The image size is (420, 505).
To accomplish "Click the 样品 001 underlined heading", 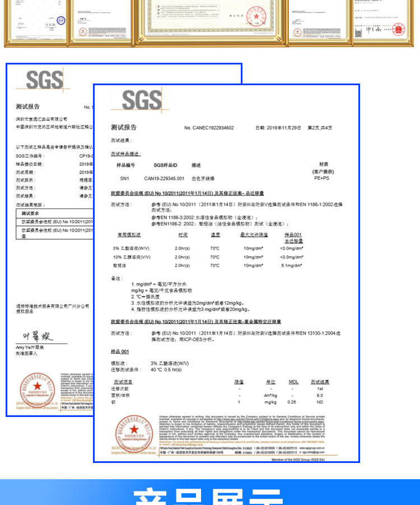I will 120,351.
